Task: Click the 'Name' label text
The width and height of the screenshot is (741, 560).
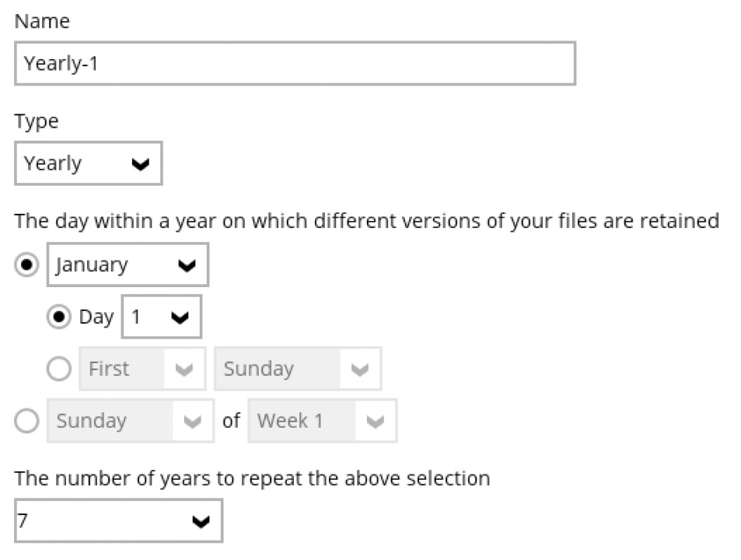Action: pos(42,21)
